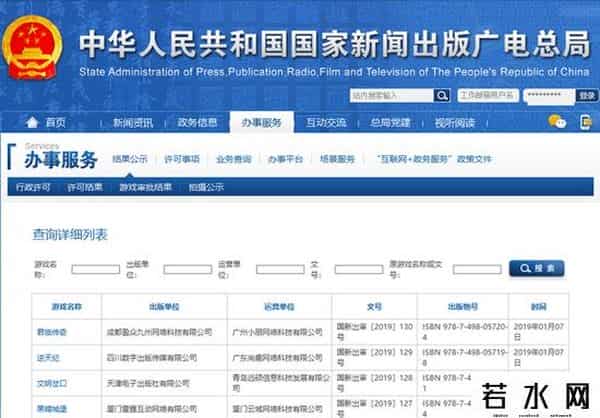Open game name link in row 128号
The image size is (600, 418).
pos(52,383)
